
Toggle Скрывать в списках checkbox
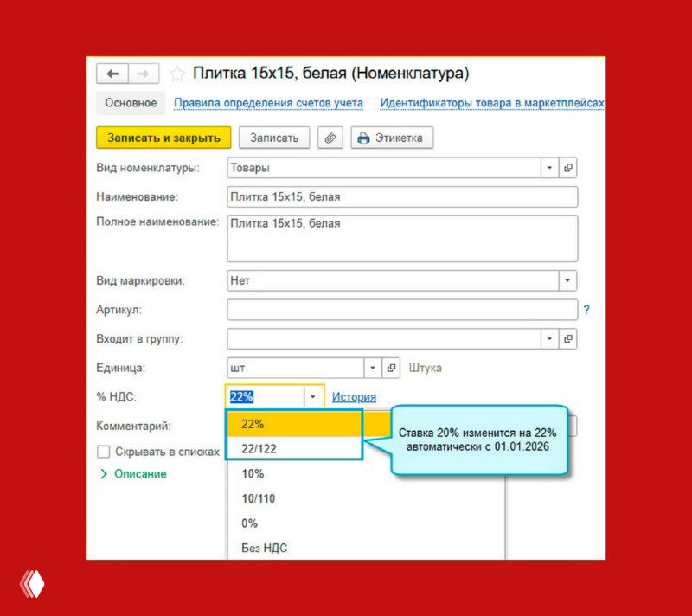(104, 452)
